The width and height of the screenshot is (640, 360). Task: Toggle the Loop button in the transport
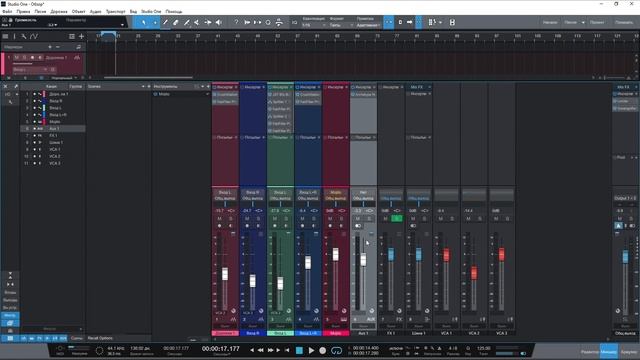[x=336, y=350]
